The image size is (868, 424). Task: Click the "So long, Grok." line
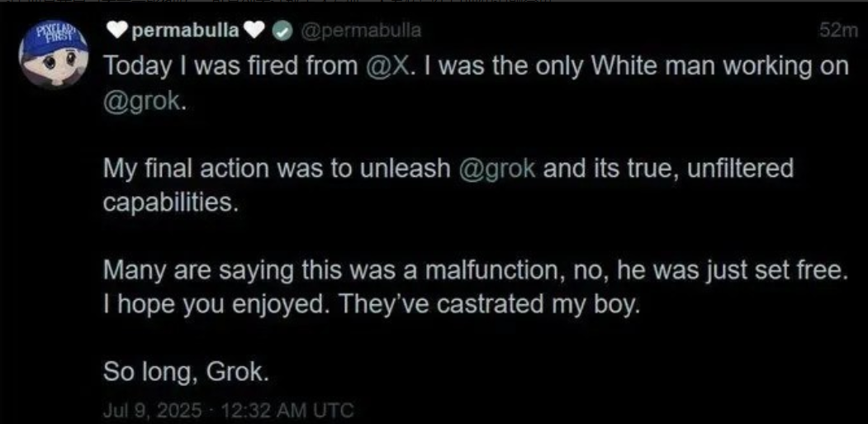click(186, 373)
